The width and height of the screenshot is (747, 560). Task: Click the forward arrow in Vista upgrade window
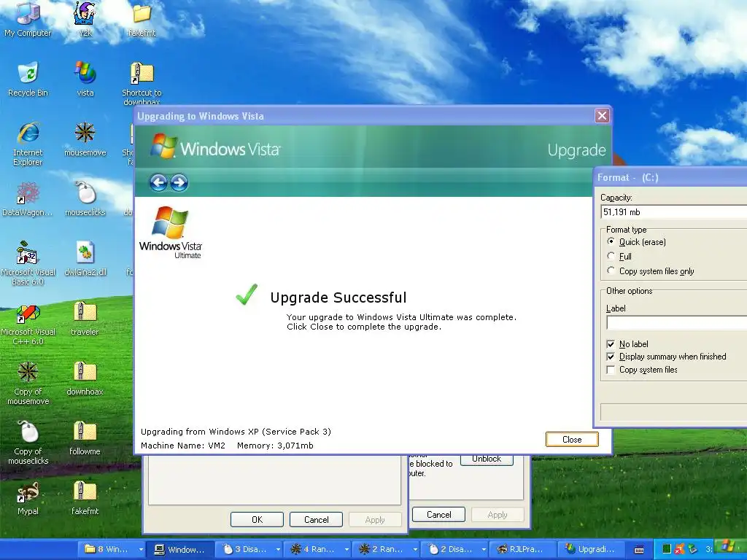(x=179, y=182)
